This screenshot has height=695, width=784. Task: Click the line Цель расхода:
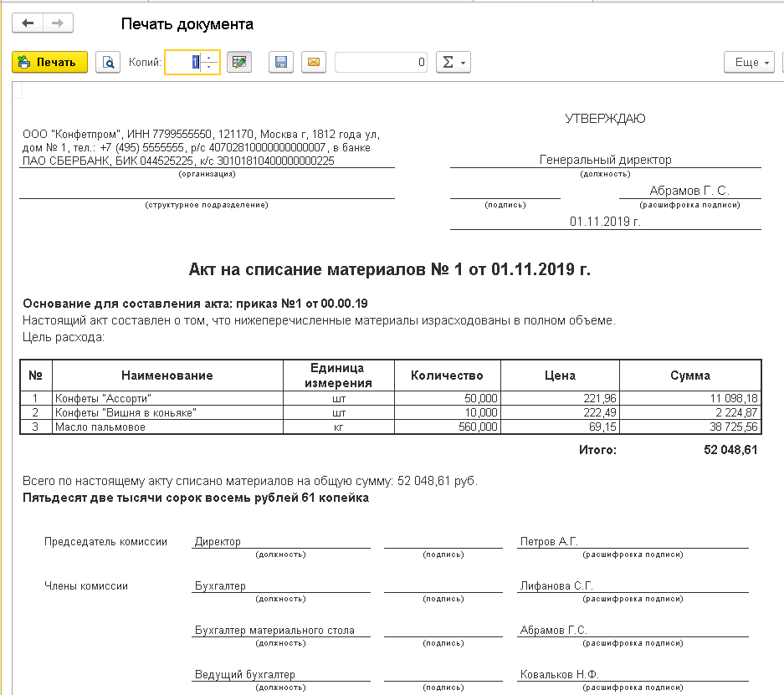[64, 337]
